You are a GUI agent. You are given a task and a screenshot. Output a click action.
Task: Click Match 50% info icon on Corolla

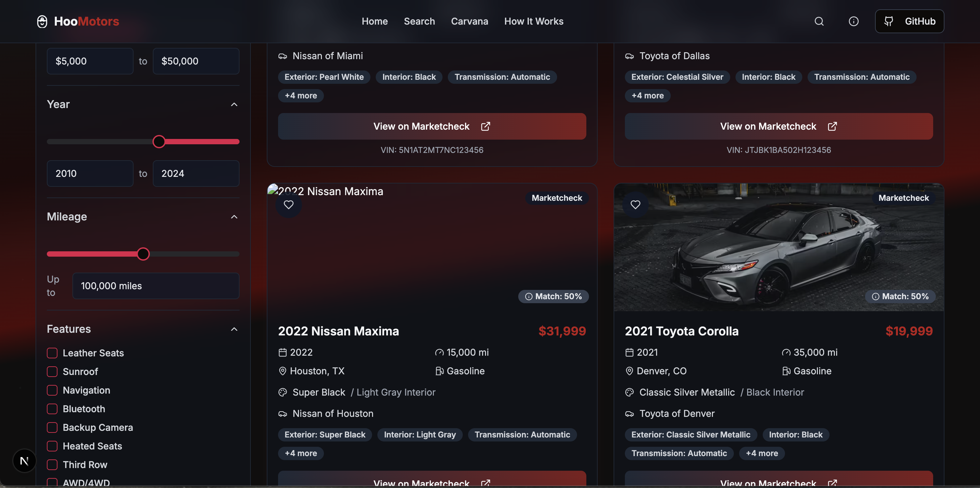(x=875, y=297)
